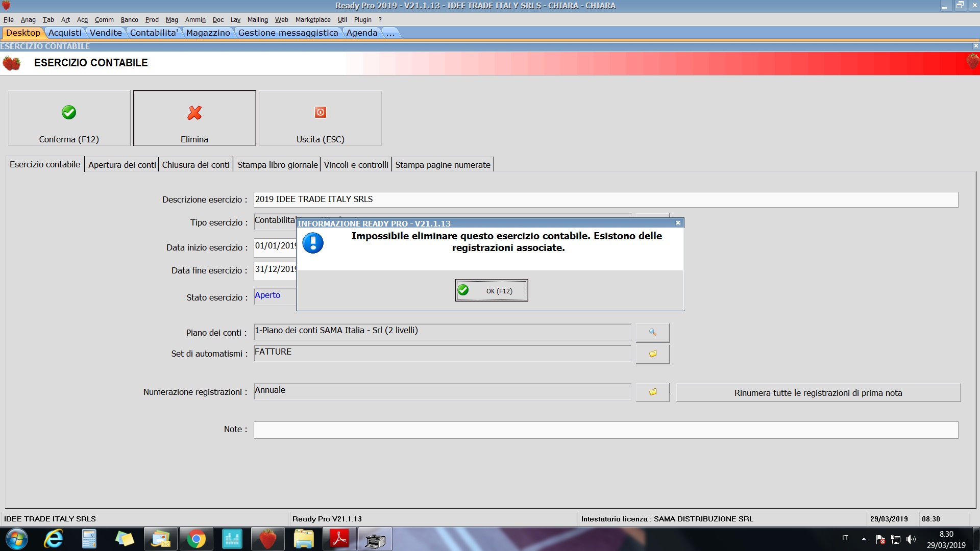Open Calculator from taskbar
The height and width of the screenshot is (551, 980).
[89, 539]
